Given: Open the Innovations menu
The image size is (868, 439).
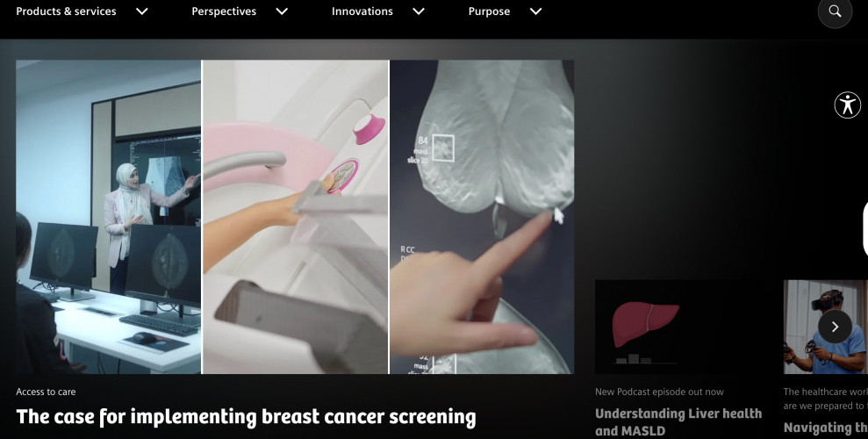Looking at the screenshot, I should pos(362,11).
